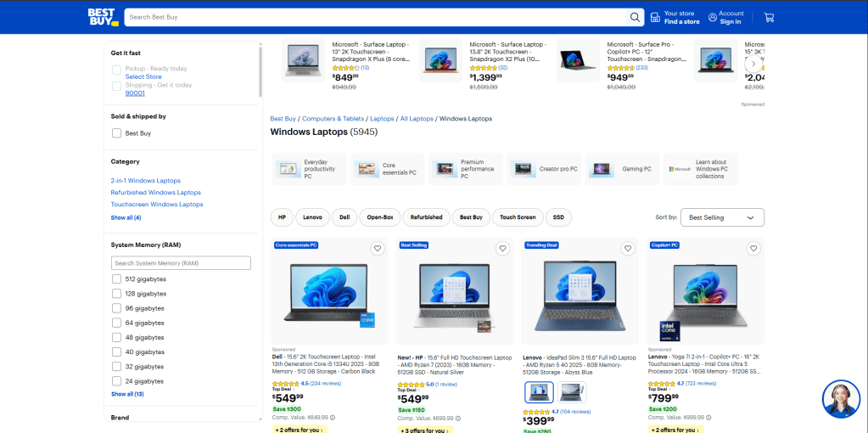Open Dell 15.6" laptop product image

[329, 294]
